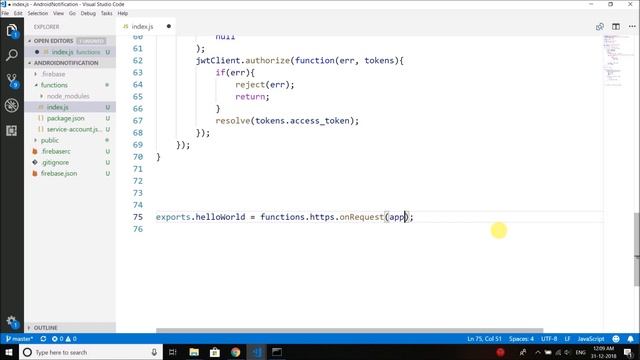Click the Task View taskbar icon
Screen dimensions: 640x360
coord(173,352)
